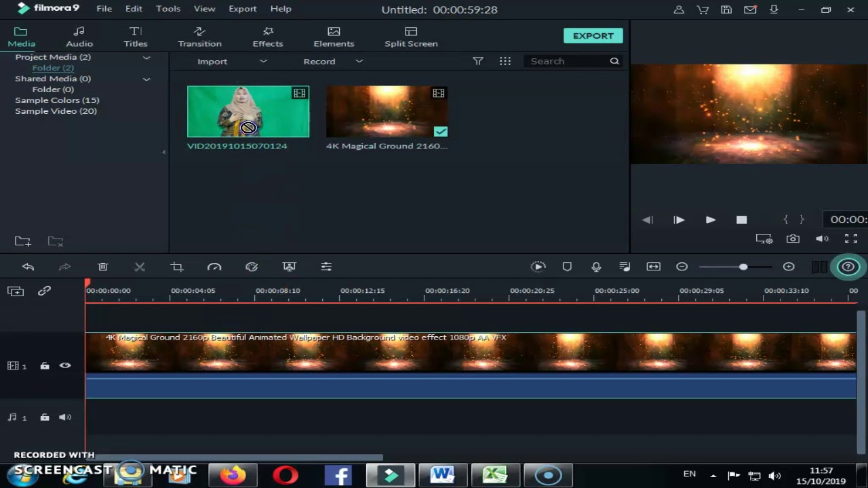
Task: Select Folder (0) under Shared Media
Action: click(53, 89)
